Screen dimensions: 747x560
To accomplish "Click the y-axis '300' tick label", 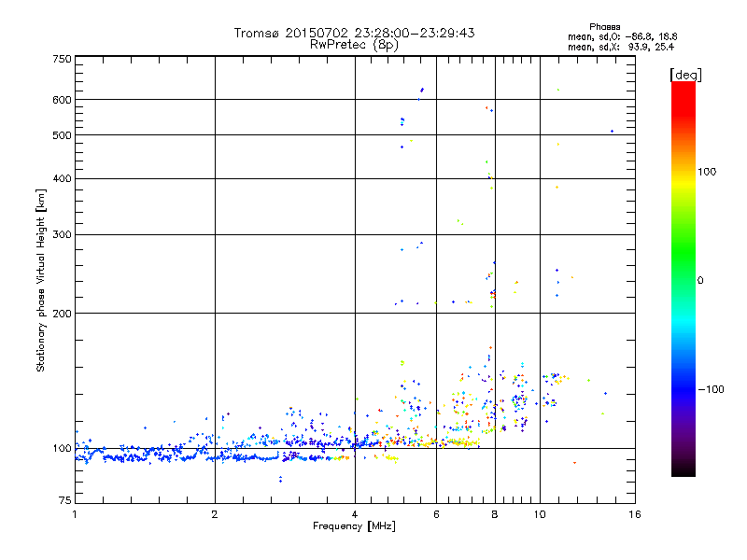I will pyautogui.click(x=62, y=234).
